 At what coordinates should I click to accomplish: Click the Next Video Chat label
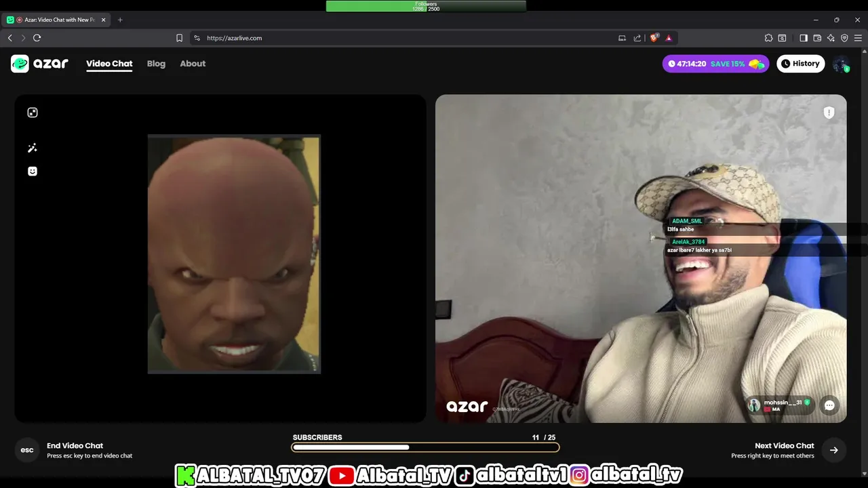coord(785,446)
